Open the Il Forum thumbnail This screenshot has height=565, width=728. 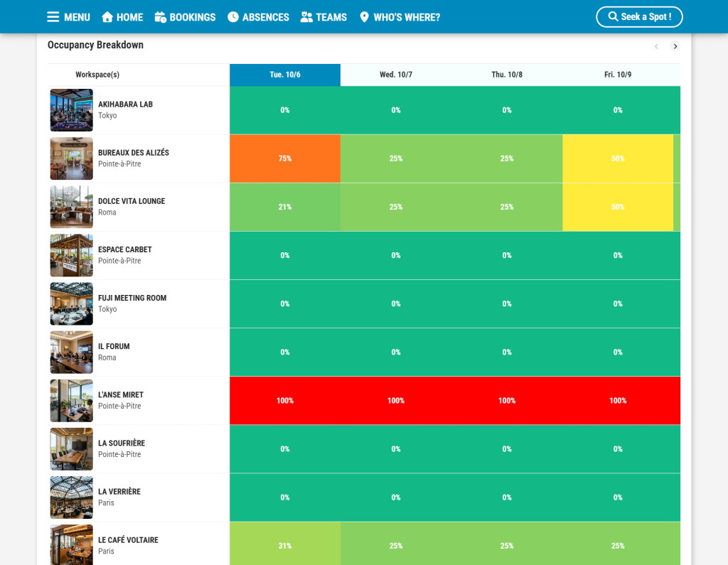(x=72, y=353)
